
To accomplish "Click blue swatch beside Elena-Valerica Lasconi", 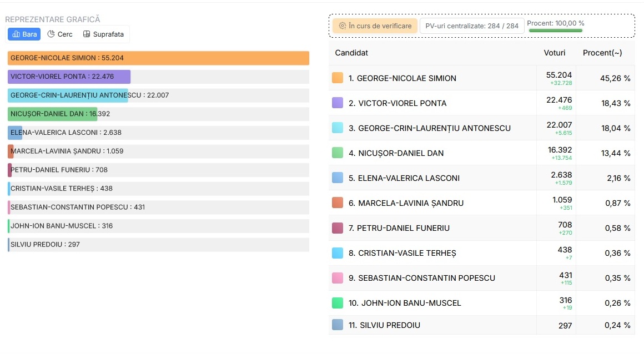I will (x=338, y=178).
